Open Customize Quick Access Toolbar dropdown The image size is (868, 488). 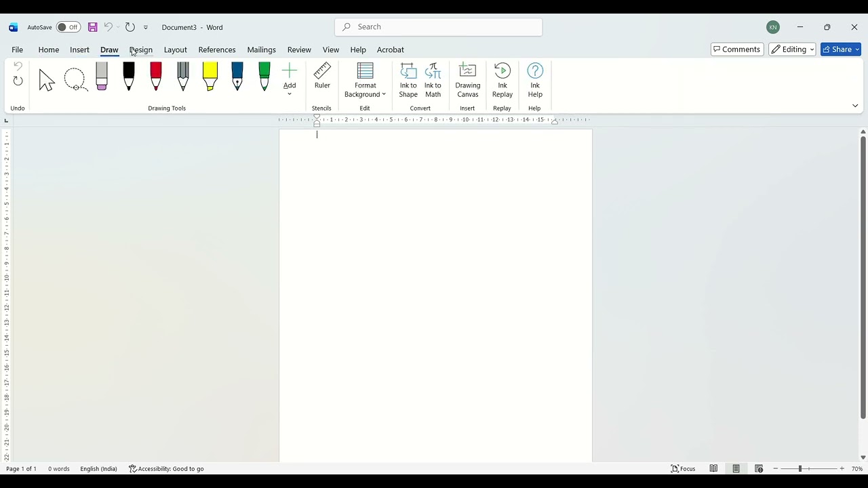click(x=146, y=28)
